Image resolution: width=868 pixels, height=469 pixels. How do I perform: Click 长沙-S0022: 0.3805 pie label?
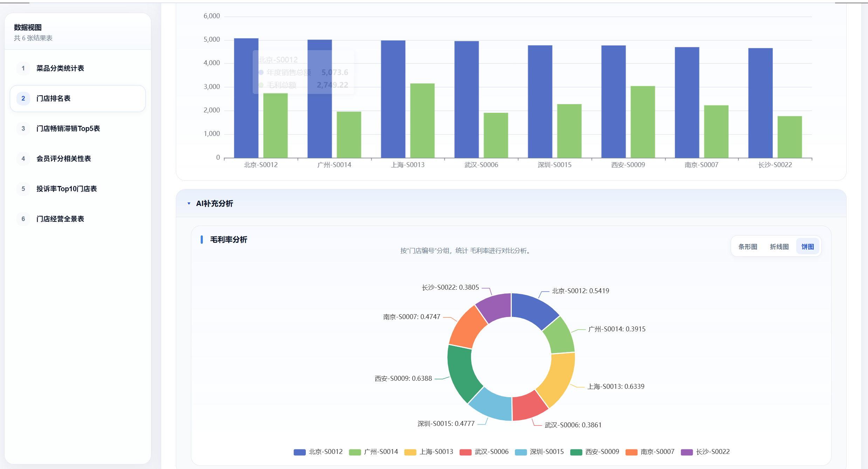[450, 288]
